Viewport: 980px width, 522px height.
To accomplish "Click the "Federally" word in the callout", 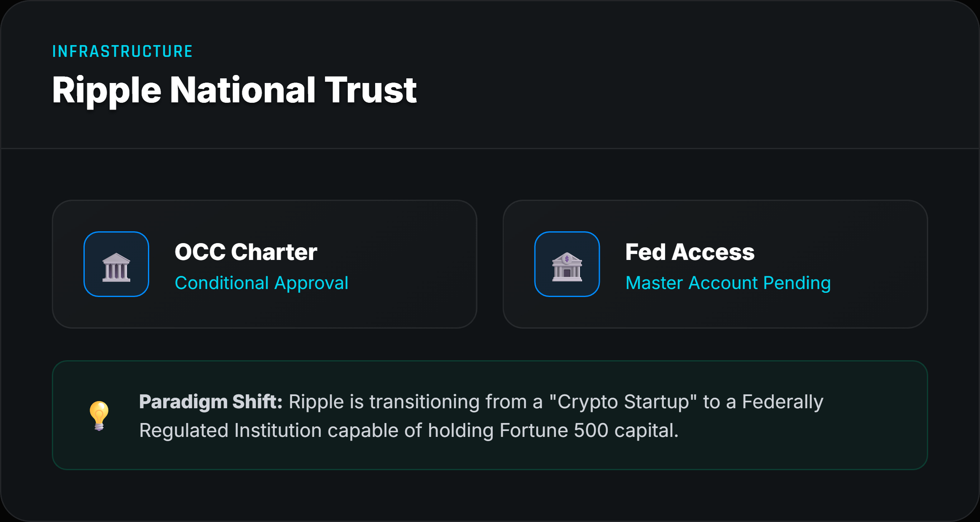I will (783, 402).
